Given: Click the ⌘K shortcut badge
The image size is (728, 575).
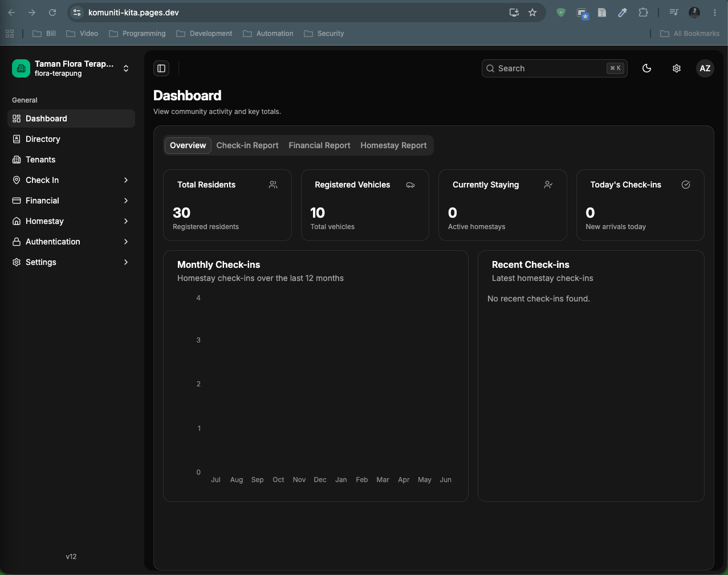Looking at the screenshot, I should click(615, 68).
